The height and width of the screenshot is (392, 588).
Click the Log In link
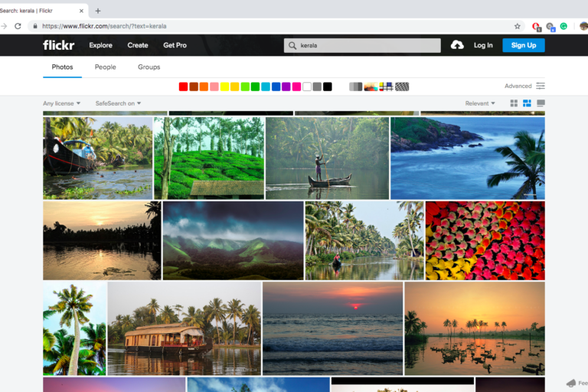[x=483, y=45]
